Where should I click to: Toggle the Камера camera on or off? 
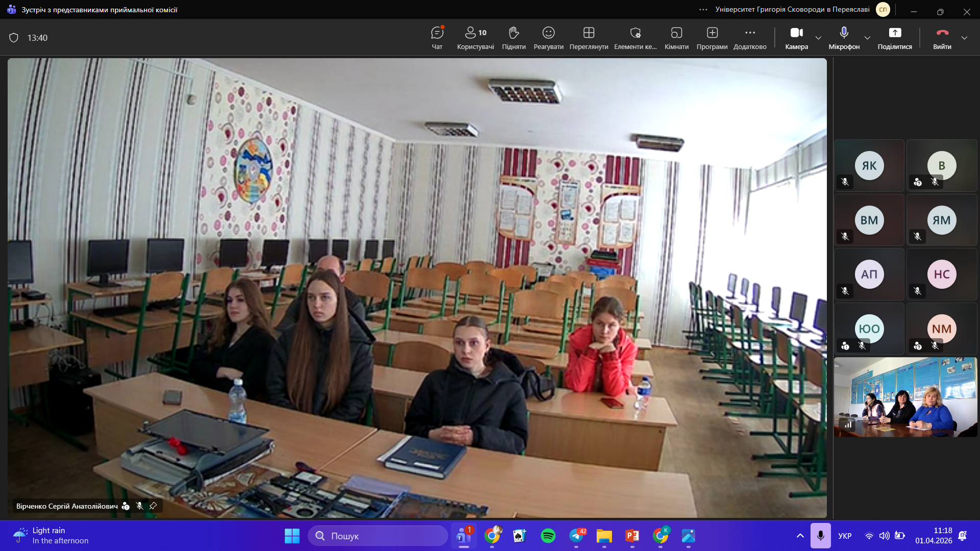pos(796,38)
